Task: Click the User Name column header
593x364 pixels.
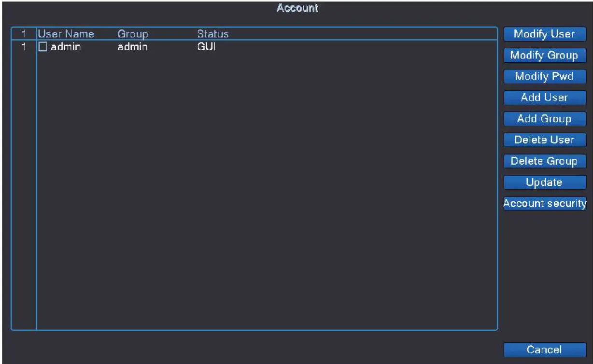Action: pyautogui.click(x=66, y=34)
